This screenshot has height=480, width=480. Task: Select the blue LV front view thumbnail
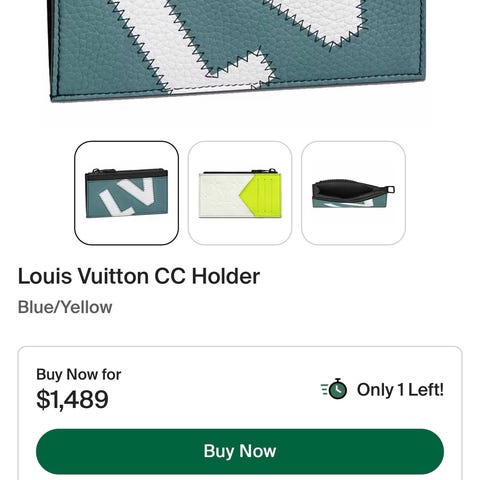click(x=126, y=193)
